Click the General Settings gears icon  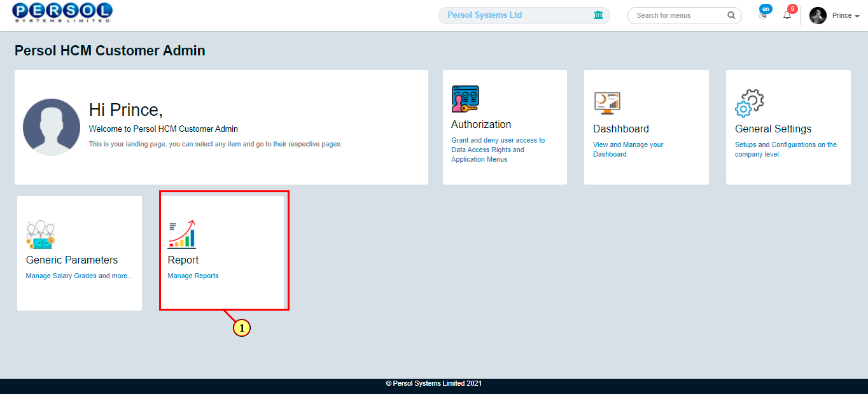tap(749, 103)
